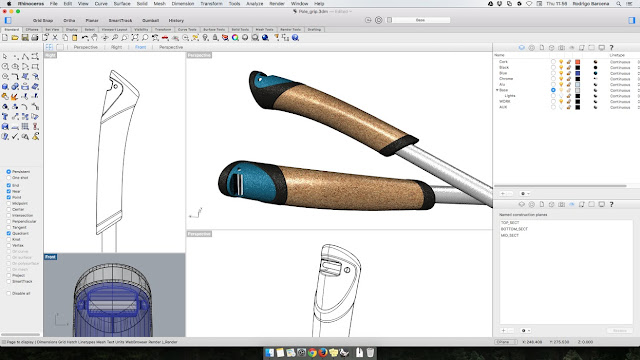Click the Print icon in toolbar
This screenshot has height=360, width=640.
pyautogui.click(x=35, y=38)
